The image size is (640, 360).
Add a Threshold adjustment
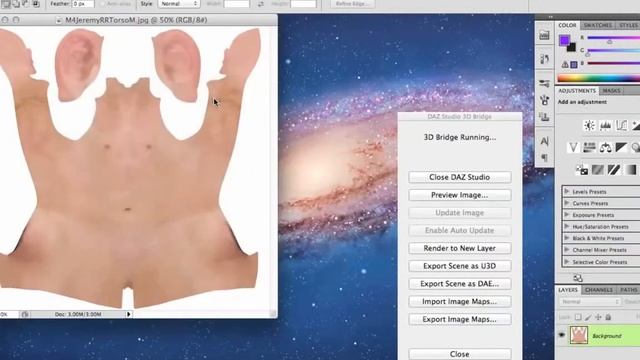[614, 169]
